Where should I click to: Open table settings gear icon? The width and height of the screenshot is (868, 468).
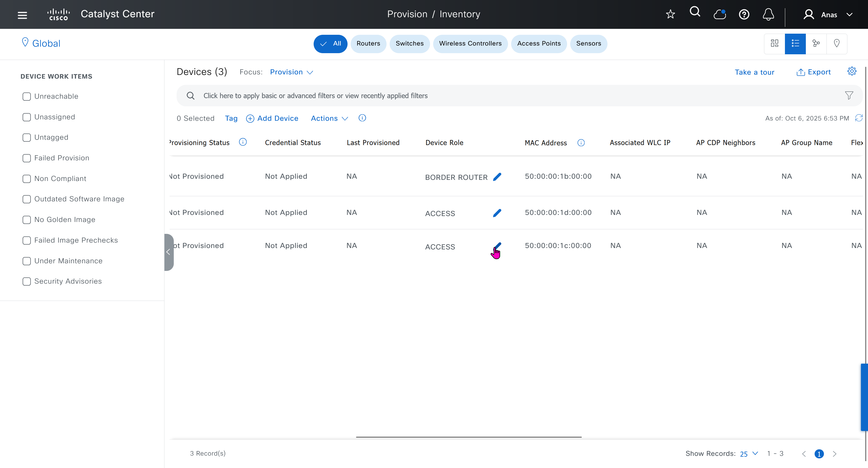coord(852,72)
